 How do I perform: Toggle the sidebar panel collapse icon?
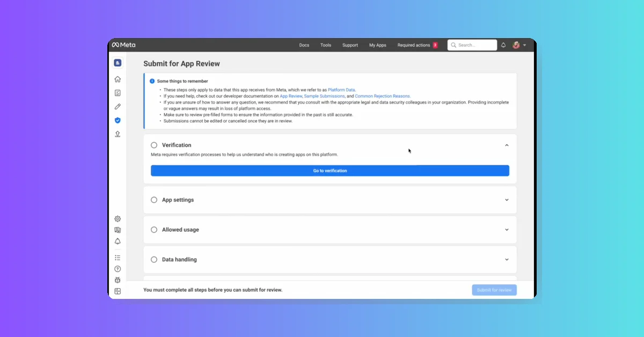pos(118,291)
